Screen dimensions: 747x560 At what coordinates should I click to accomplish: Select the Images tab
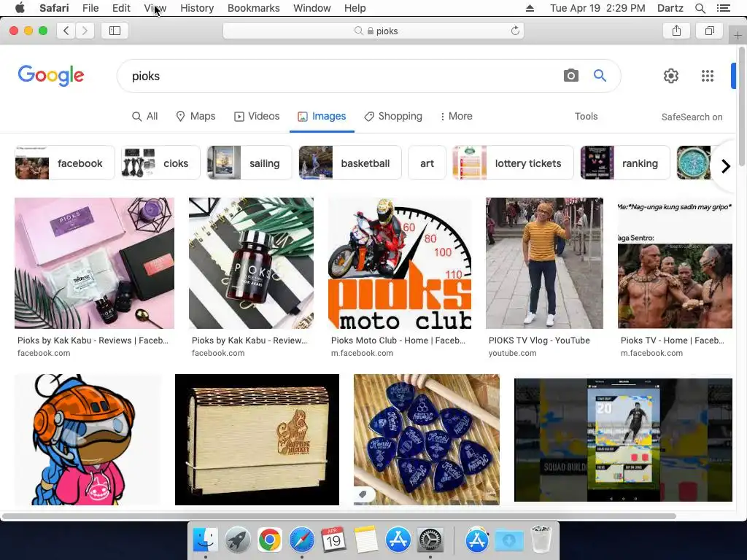[x=322, y=116]
